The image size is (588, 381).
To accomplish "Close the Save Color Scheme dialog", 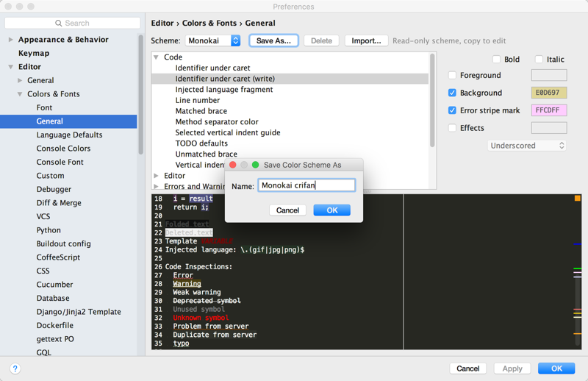I will coord(232,165).
